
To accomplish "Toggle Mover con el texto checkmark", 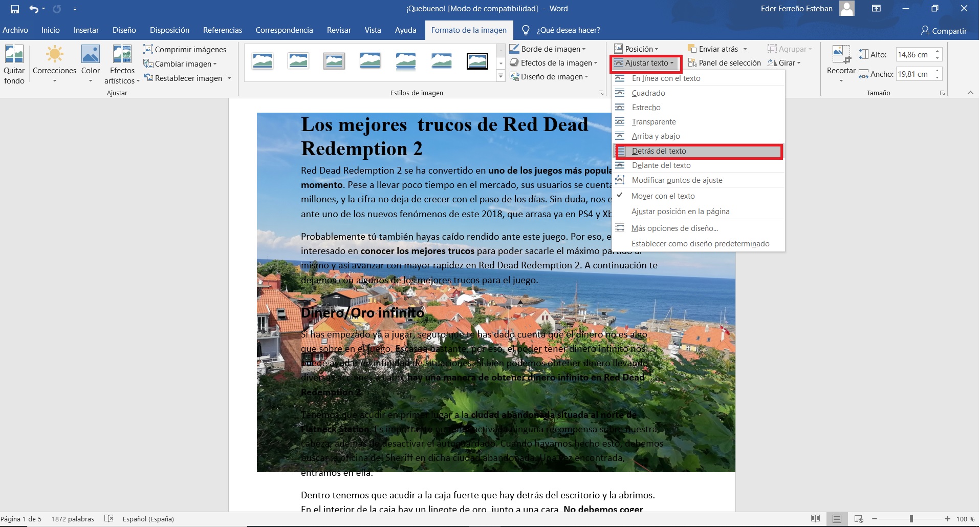I will (x=699, y=196).
